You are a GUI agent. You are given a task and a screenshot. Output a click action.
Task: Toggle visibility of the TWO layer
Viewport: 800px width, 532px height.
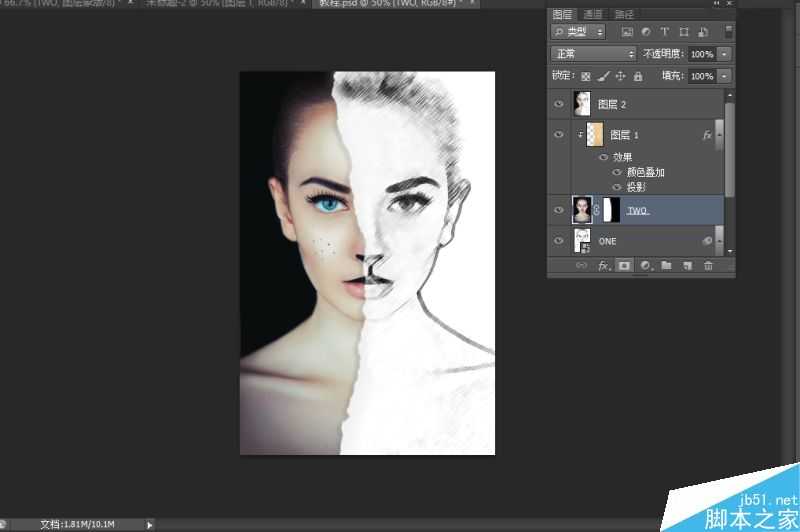pyautogui.click(x=559, y=210)
